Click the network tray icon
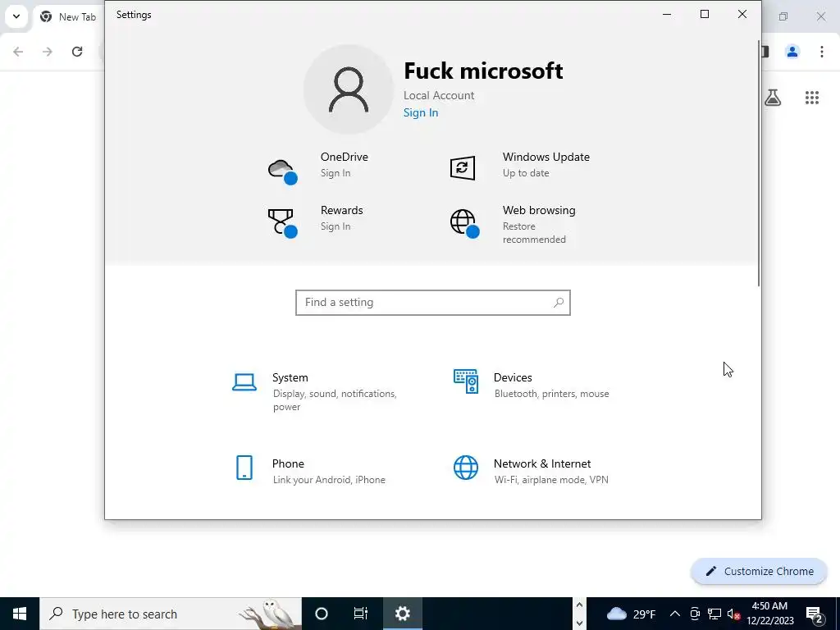 point(714,614)
